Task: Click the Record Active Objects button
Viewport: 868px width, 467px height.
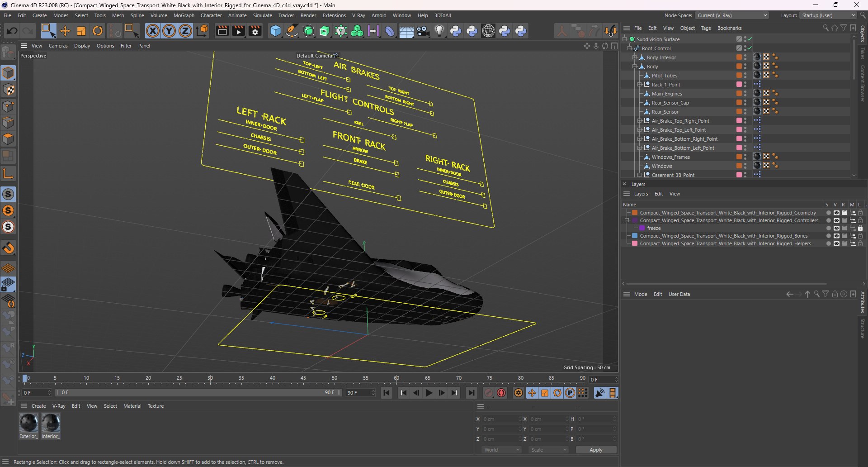Action: [x=489, y=393]
